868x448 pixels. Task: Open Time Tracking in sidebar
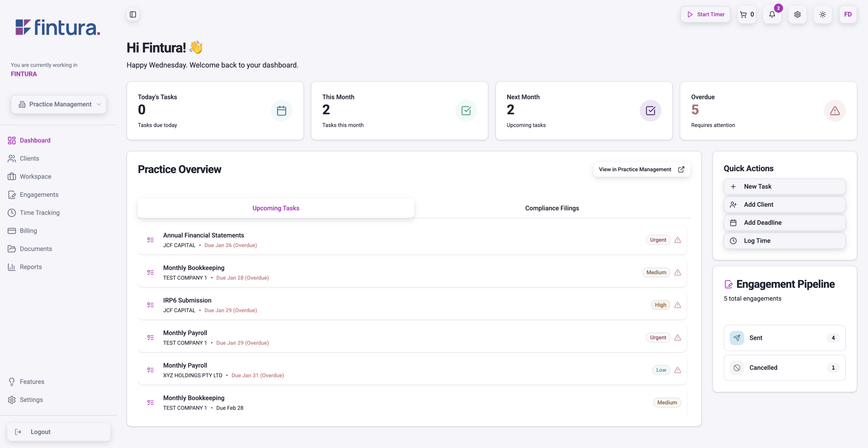coord(39,212)
